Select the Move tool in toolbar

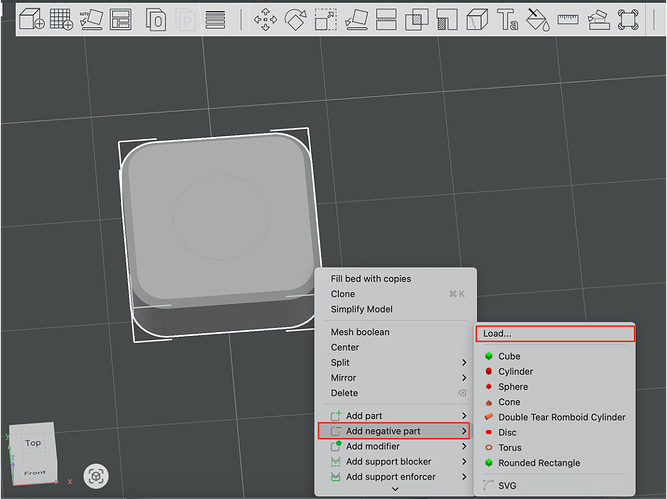(265, 20)
